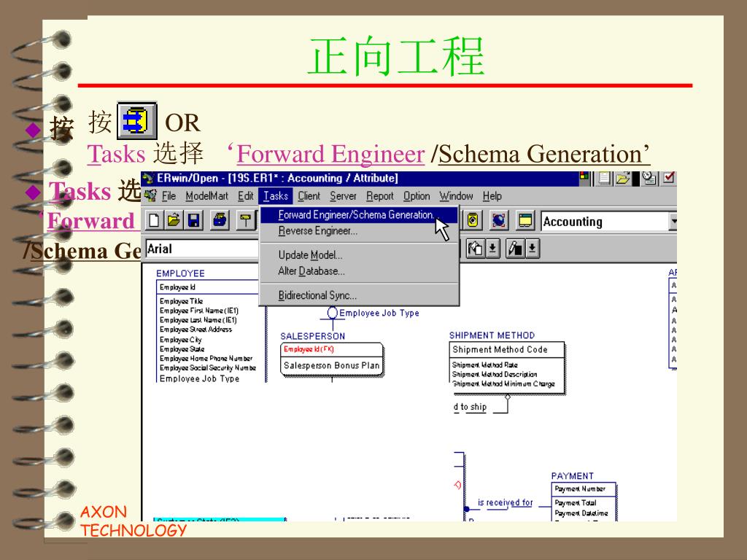Screen dimensions: 747x560
Task: Open the Option menu
Action: pos(417,196)
